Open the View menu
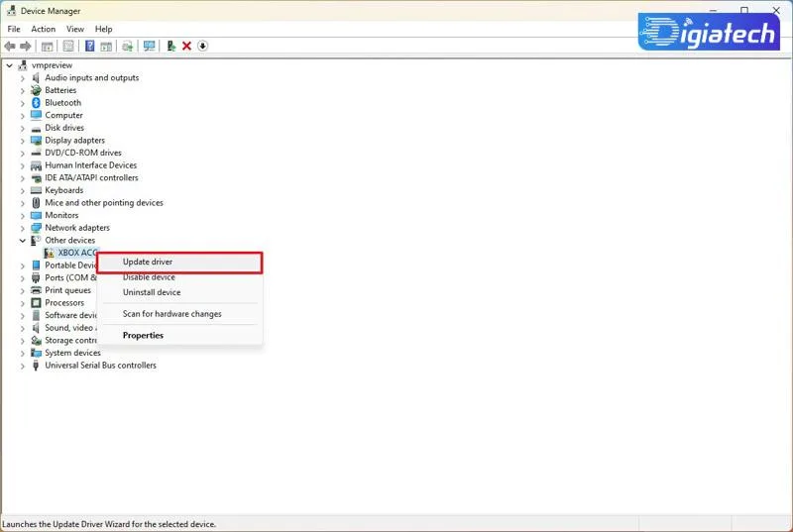The image size is (793, 532). (x=75, y=30)
